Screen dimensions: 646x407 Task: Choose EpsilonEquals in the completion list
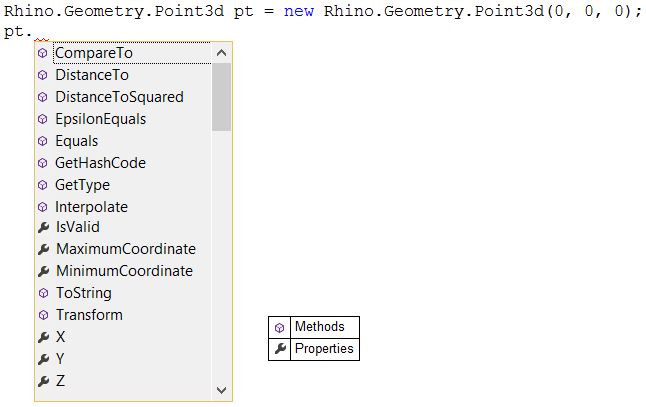coord(100,119)
